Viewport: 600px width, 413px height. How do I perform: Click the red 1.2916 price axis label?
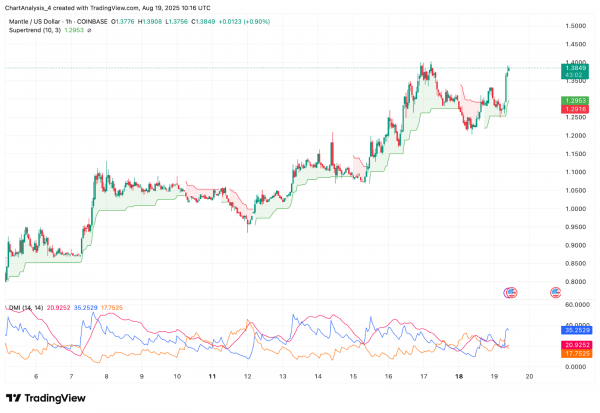[x=575, y=109]
